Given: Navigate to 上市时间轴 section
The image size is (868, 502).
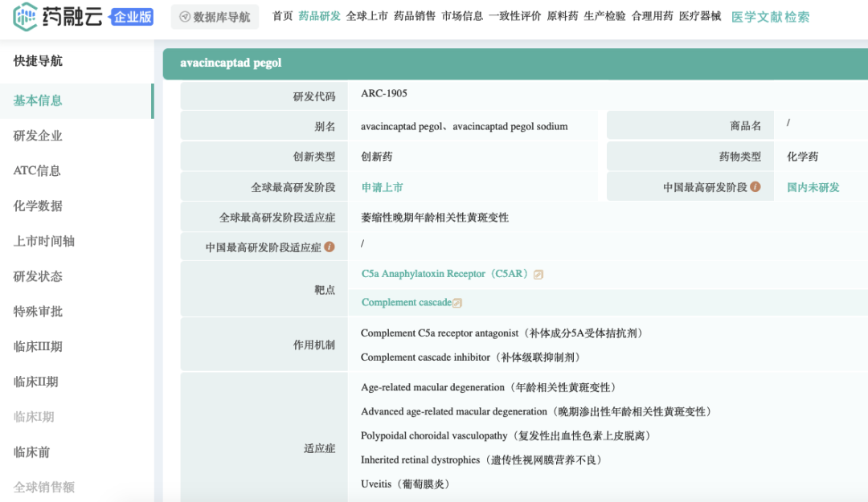Looking at the screenshot, I should [x=43, y=241].
